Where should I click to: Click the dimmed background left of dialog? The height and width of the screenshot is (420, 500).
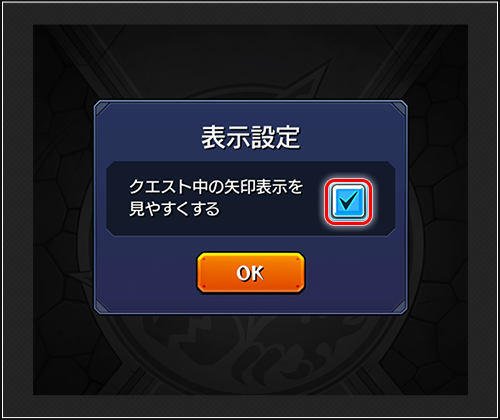coord(63,207)
